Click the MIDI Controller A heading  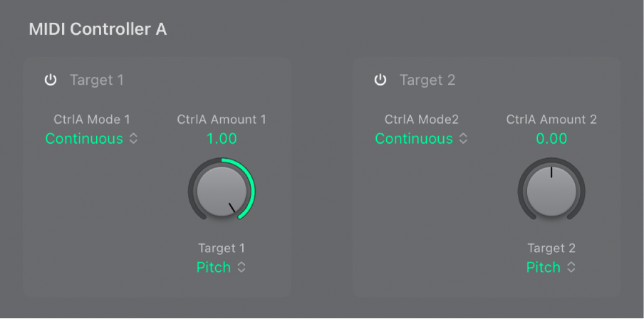coord(98,30)
